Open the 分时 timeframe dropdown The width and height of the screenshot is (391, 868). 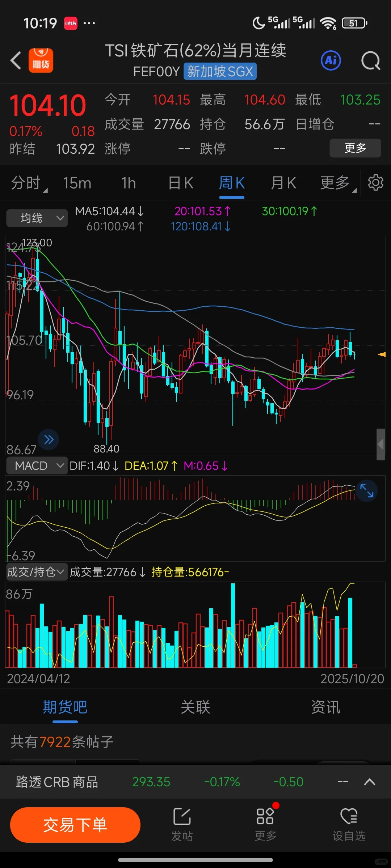tap(29, 183)
